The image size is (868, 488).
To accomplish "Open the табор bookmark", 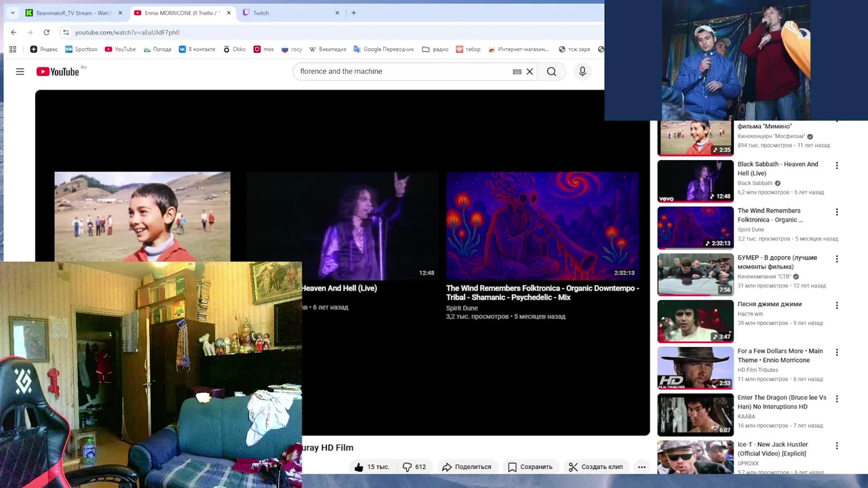I will (x=468, y=49).
